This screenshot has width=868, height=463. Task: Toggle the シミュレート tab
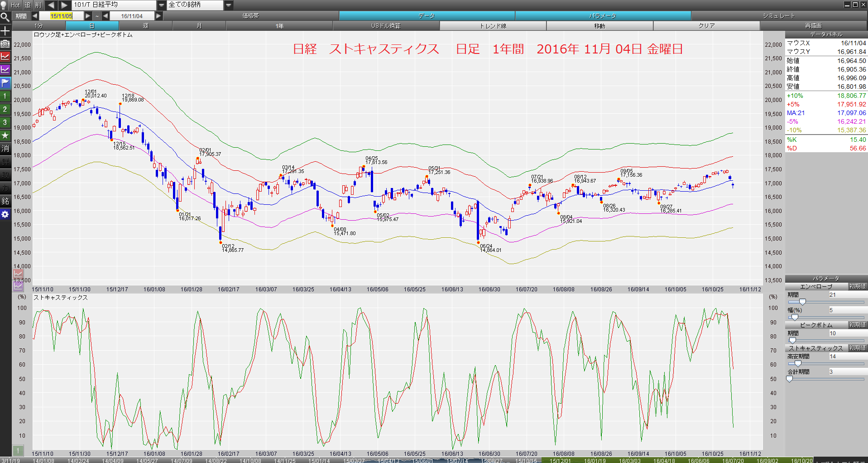click(x=779, y=16)
